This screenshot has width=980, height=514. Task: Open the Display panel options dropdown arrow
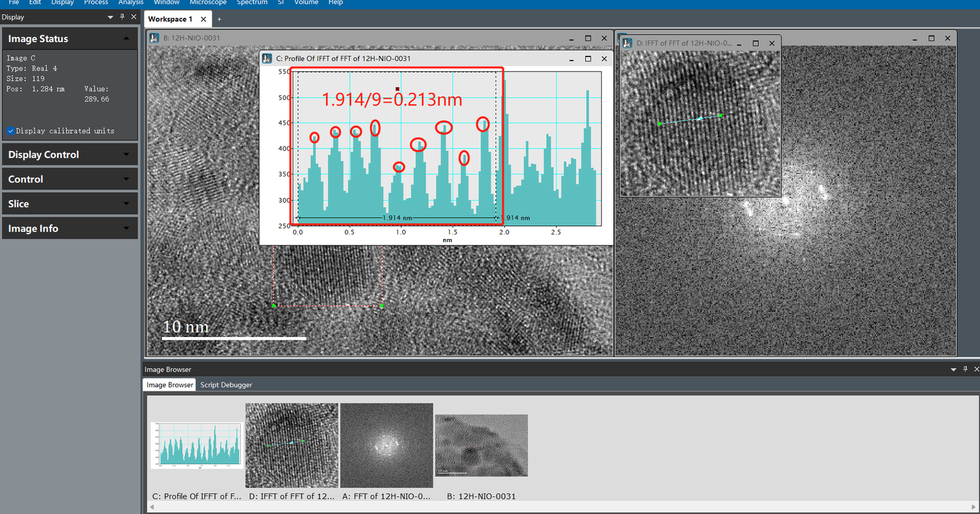pos(110,17)
